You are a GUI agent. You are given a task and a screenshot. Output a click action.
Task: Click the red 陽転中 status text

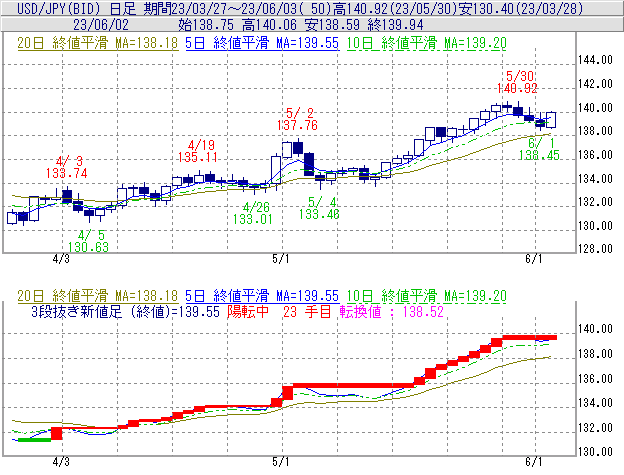point(248,311)
